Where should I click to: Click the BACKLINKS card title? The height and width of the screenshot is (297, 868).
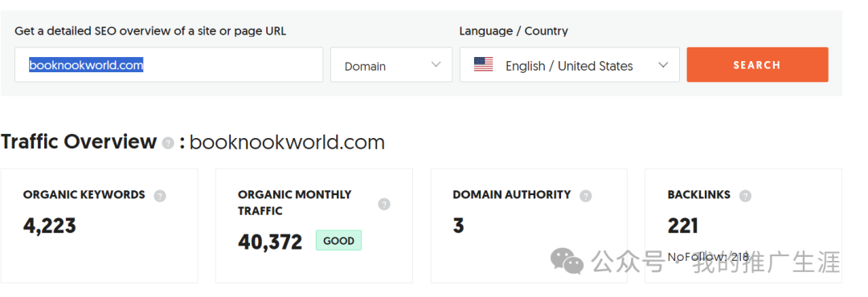(x=699, y=195)
